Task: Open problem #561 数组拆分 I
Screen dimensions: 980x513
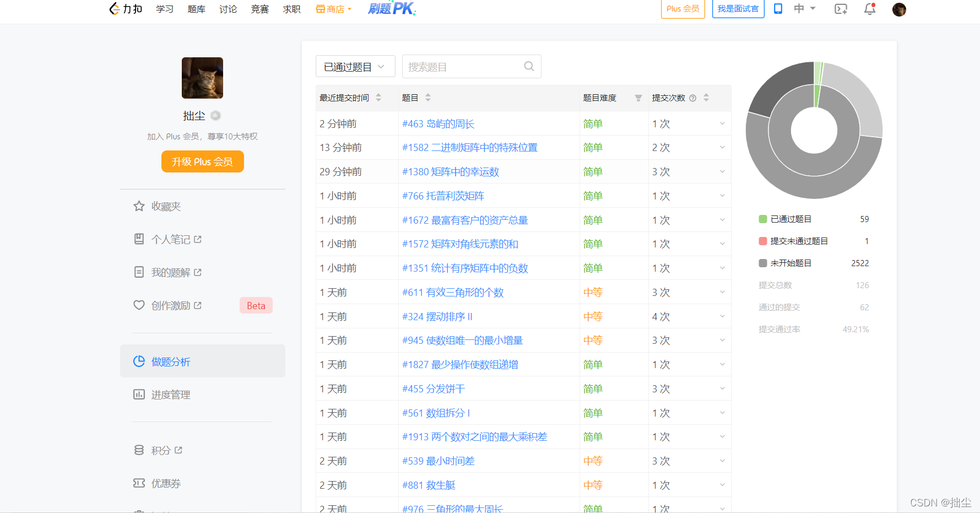Action: click(436, 413)
